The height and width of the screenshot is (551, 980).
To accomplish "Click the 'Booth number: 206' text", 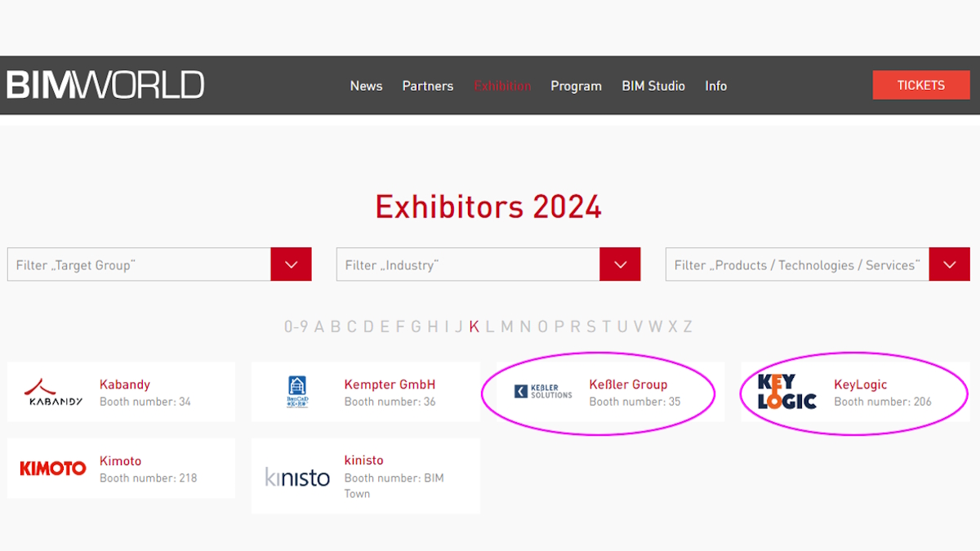I will (883, 402).
